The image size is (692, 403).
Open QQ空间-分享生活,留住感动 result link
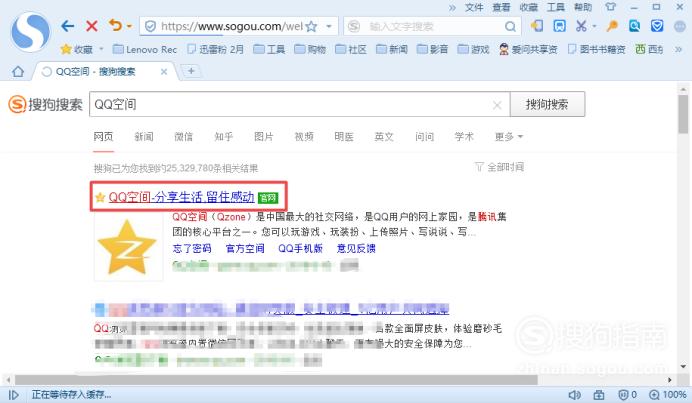click(181, 197)
